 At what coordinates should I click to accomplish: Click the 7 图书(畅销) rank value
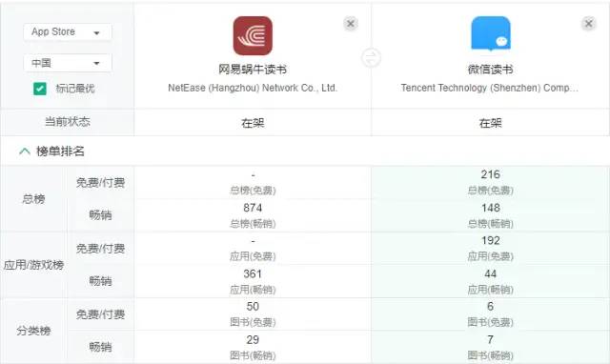491,340
